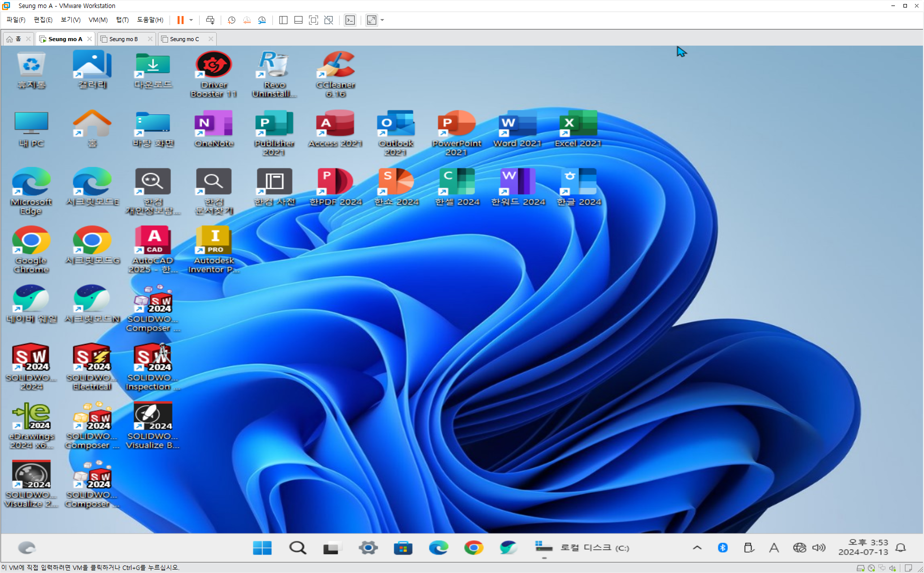Switch to the Seung mo B tab
924x573 pixels.
click(123, 39)
